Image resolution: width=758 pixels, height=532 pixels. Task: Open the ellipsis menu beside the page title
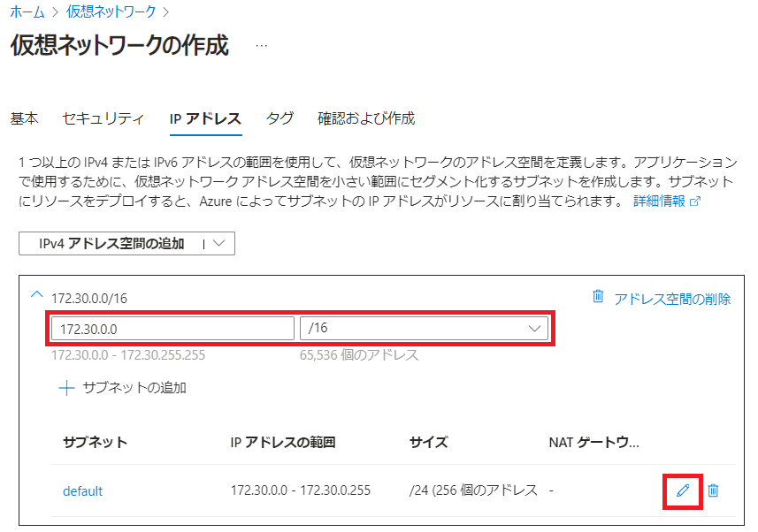point(261,46)
